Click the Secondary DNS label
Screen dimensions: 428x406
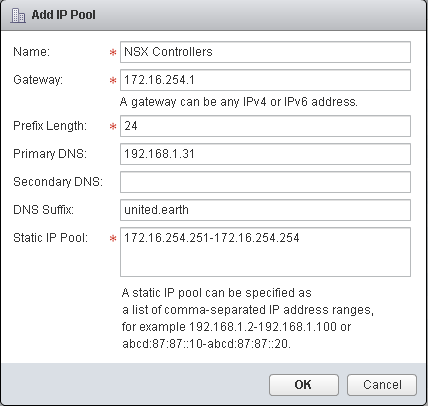(x=58, y=182)
